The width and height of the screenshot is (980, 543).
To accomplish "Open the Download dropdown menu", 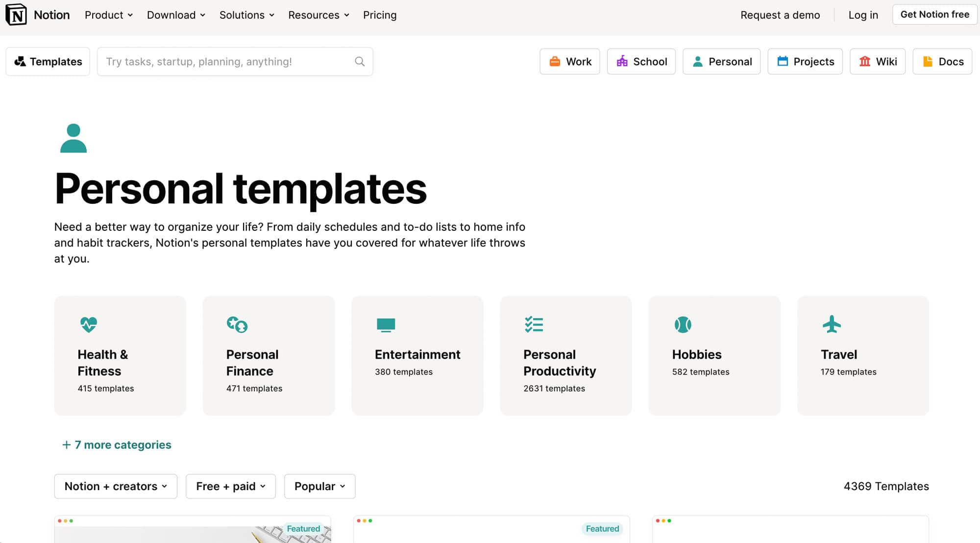I will (x=176, y=15).
